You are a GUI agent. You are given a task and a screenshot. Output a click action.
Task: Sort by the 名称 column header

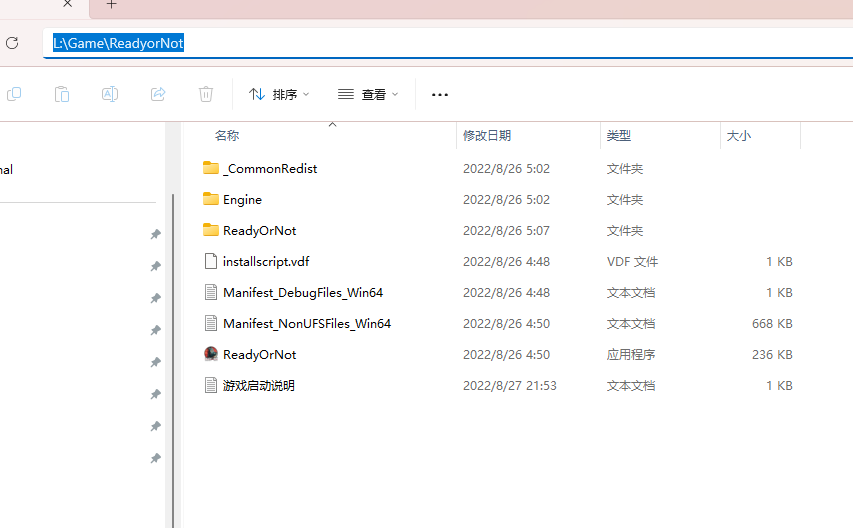pos(227,136)
